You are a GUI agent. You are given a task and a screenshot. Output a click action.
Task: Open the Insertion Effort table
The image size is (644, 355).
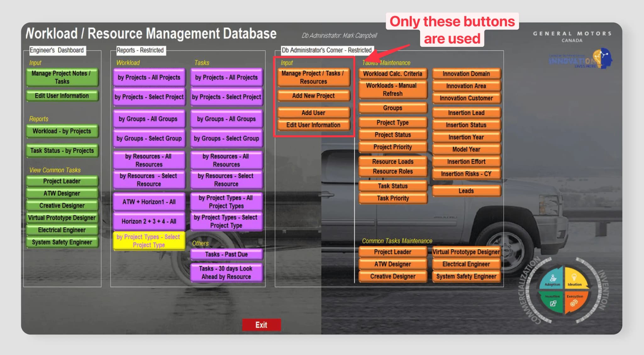click(466, 161)
